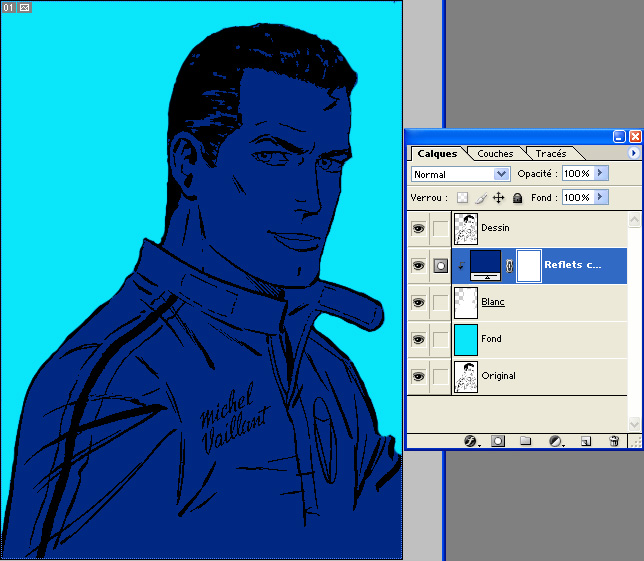The width and height of the screenshot is (644, 561).
Task: Create a new layer group folder
Action: click(x=525, y=441)
